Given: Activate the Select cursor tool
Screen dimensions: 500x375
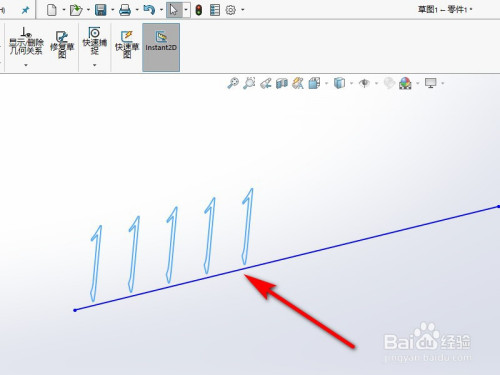Looking at the screenshot, I should [x=174, y=10].
